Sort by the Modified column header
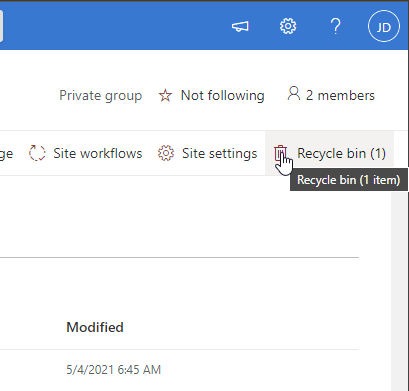Image resolution: width=409 pixels, height=391 pixels. pos(95,327)
